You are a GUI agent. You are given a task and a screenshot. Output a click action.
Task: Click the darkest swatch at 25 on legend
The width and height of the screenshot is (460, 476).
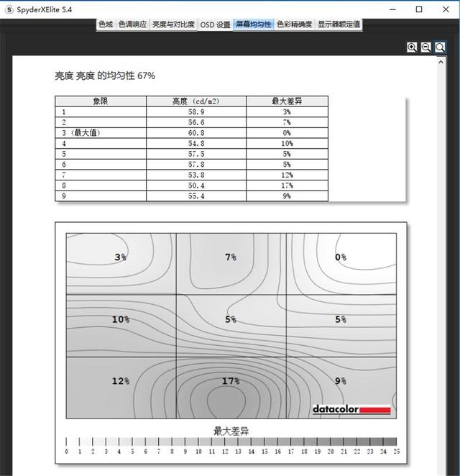click(x=390, y=441)
